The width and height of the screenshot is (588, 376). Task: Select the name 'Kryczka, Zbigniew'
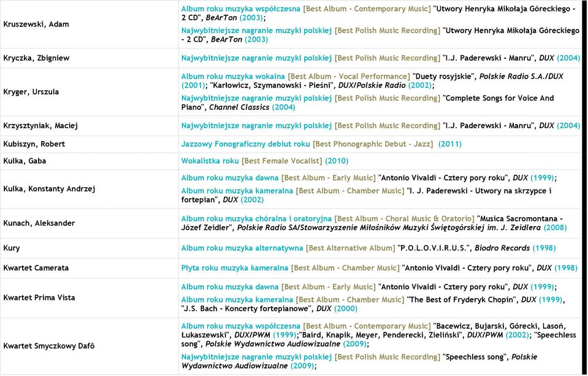[36, 58]
